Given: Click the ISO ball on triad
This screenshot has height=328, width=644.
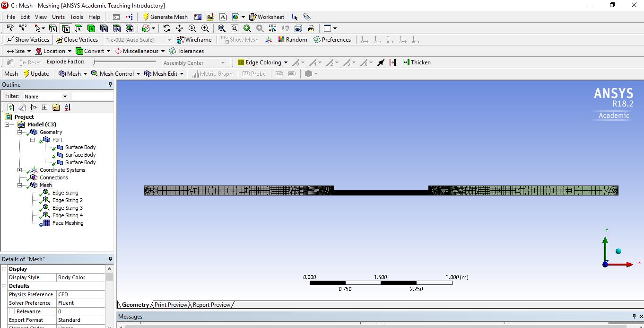Looking at the screenshot, I should pos(618,251).
